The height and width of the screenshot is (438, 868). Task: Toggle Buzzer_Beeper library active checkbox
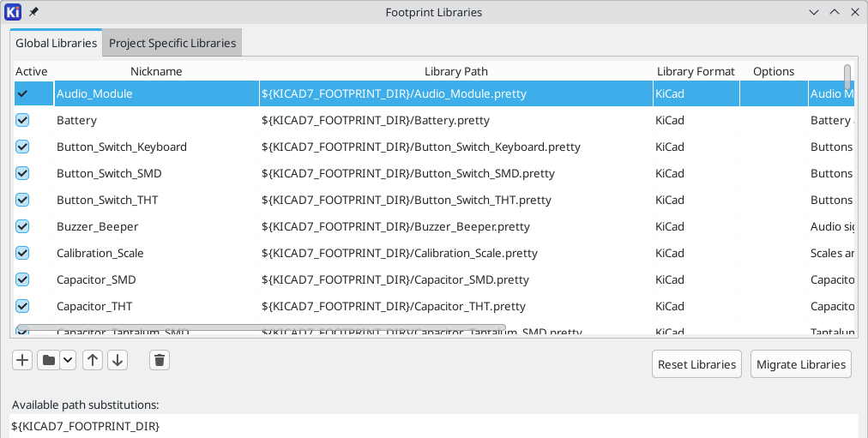tap(22, 226)
